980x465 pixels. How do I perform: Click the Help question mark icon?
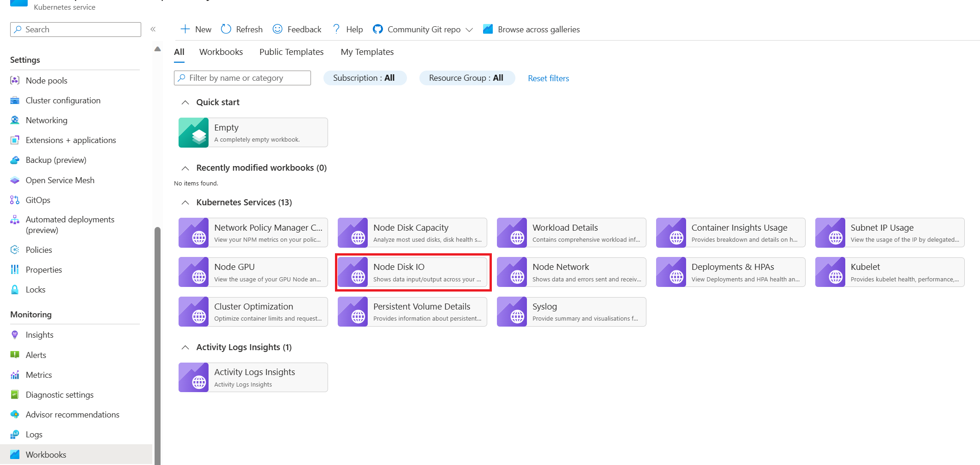pos(336,29)
